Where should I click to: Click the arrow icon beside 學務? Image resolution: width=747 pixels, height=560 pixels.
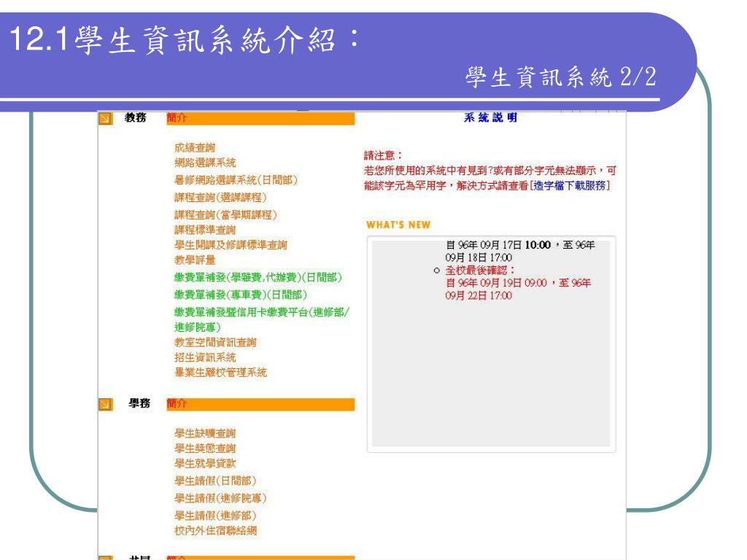[x=105, y=404]
